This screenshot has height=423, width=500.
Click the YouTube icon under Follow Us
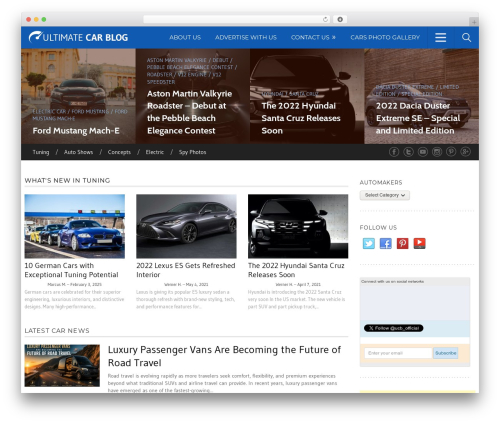click(419, 243)
